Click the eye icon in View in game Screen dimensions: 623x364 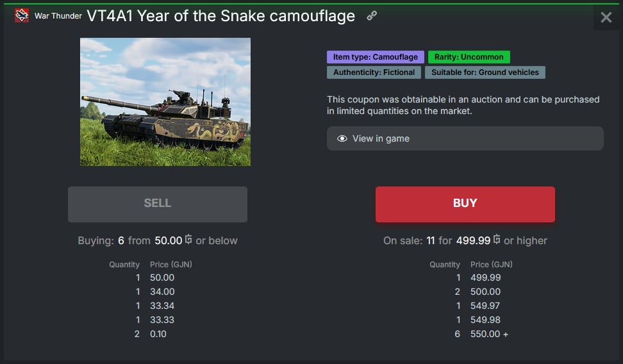[342, 138]
